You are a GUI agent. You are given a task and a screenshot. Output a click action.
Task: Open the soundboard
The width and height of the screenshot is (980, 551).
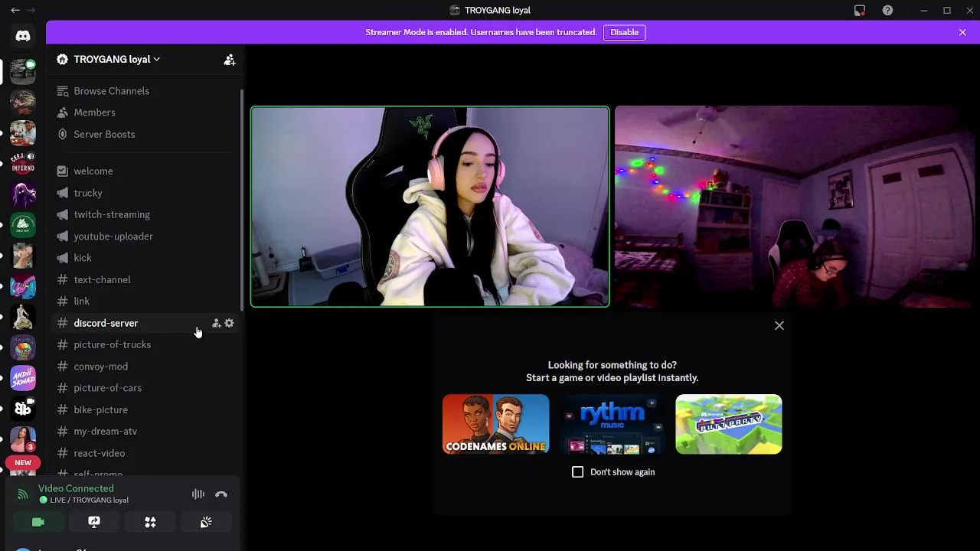pos(206,522)
